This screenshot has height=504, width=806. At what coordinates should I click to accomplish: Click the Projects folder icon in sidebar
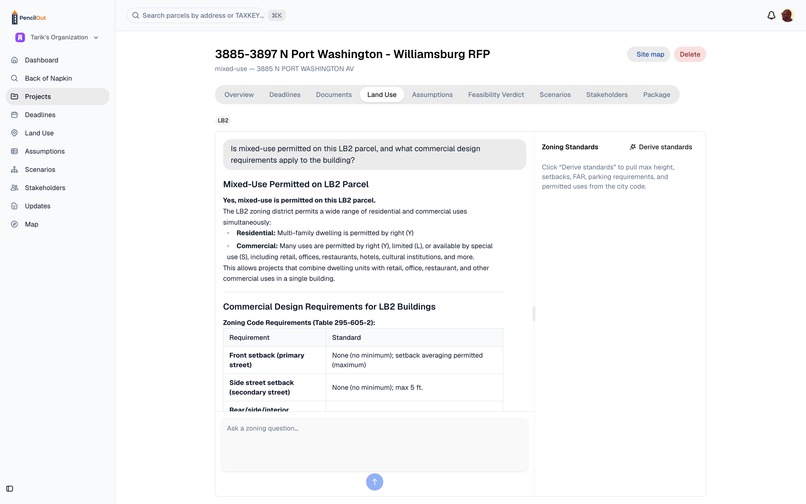click(14, 97)
